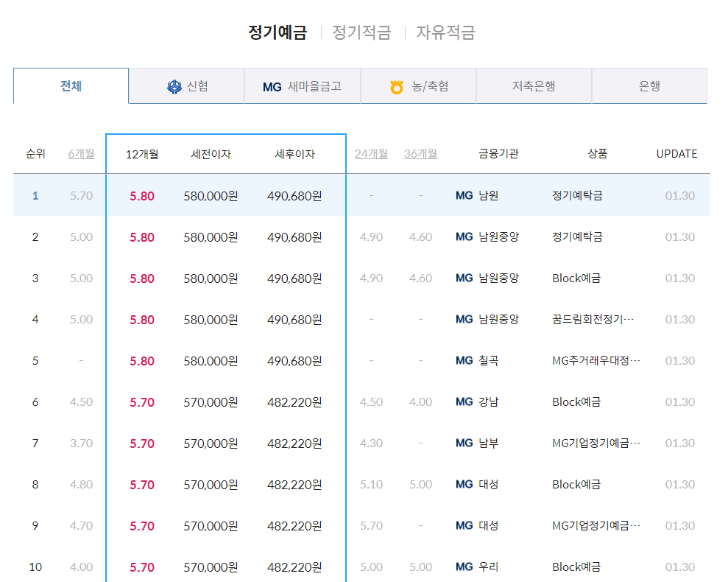The width and height of the screenshot is (728, 582).
Task: Click 3.70 six-month rate in rank 7 row
Action: tap(81, 443)
